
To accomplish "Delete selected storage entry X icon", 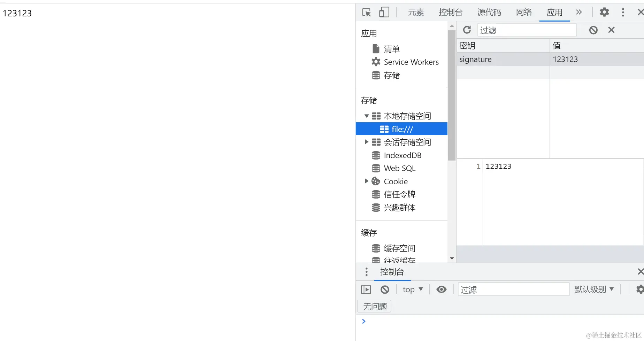I will (x=611, y=30).
